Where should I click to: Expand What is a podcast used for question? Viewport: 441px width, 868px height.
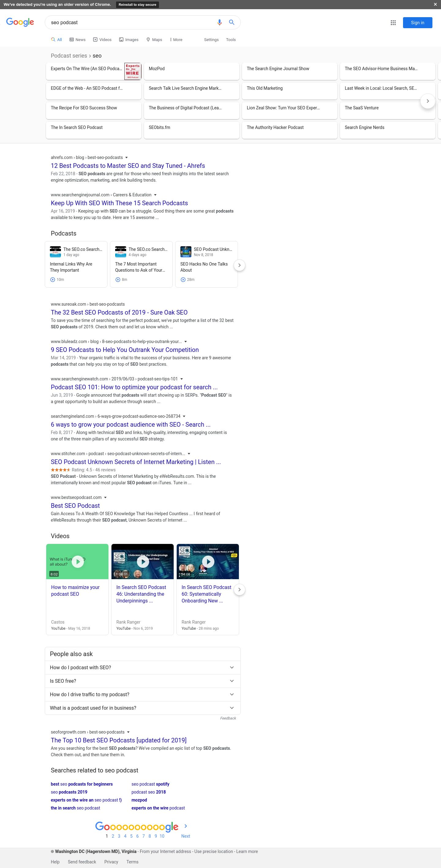(142, 708)
